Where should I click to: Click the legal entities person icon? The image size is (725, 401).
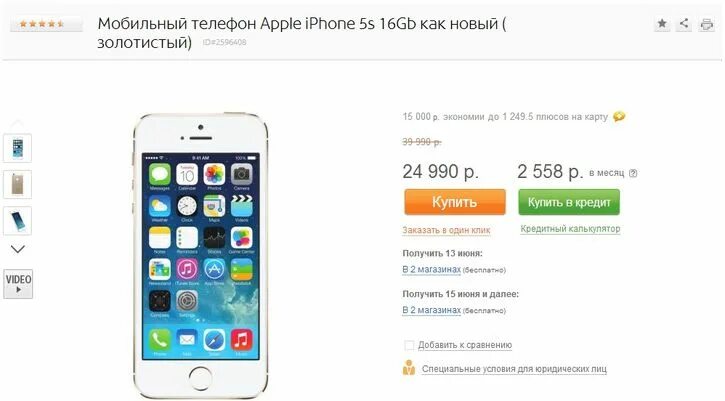[409, 368]
